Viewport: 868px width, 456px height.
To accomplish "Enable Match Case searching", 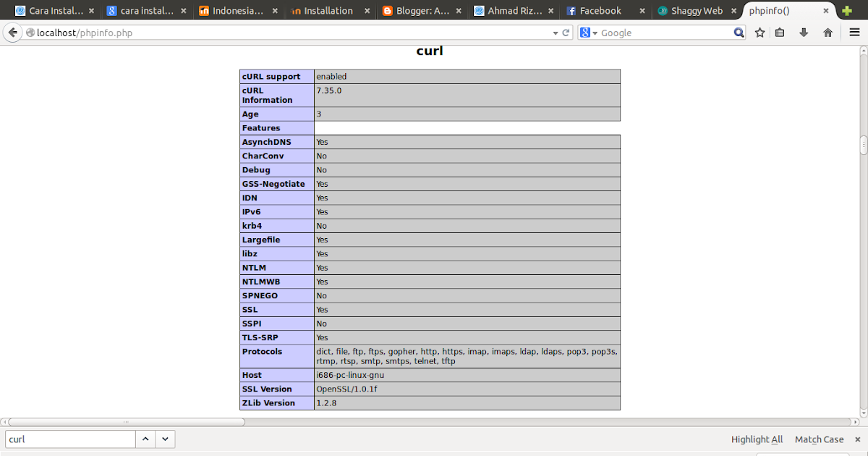I will pos(819,439).
